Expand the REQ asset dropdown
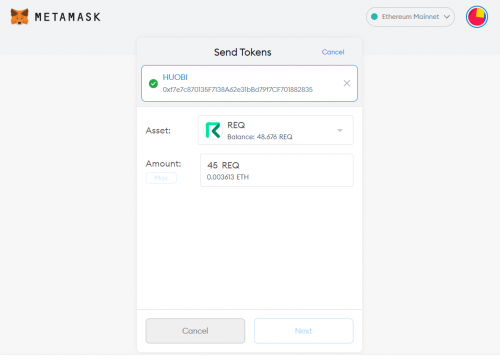This screenshot has height=361, width=500. click(276, 130)
